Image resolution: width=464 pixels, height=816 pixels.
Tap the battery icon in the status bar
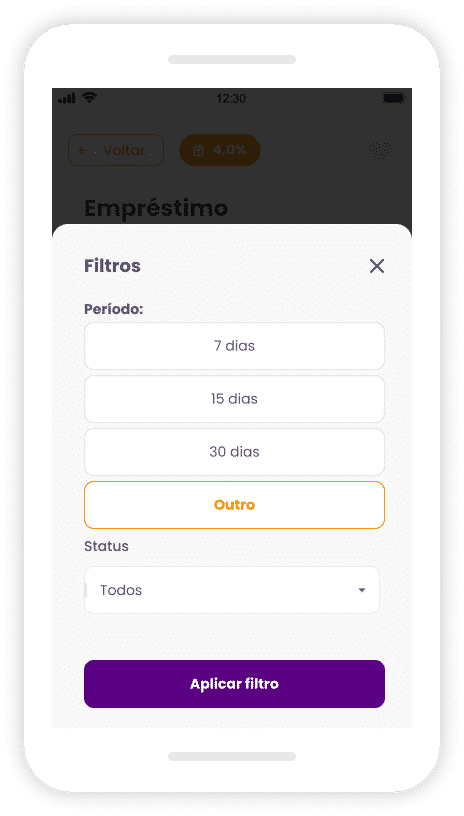pos(394,97)
